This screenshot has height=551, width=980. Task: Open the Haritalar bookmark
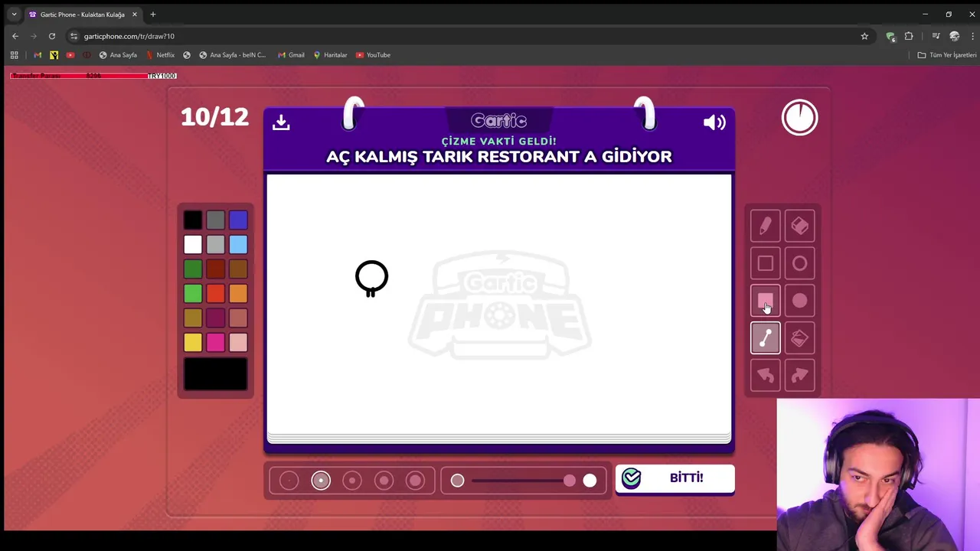pos(330,55)
